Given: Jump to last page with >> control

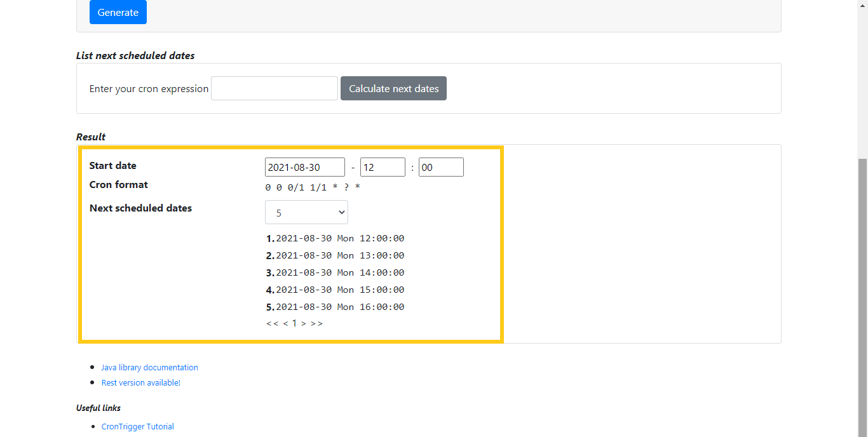Looking at the screenshot, I should pyautogui.click(x=316, y=323).
